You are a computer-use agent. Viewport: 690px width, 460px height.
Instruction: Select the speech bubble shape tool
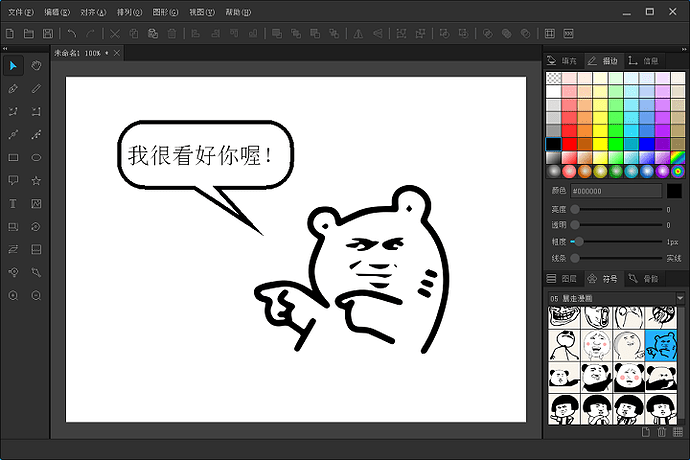tap(13, 180)
